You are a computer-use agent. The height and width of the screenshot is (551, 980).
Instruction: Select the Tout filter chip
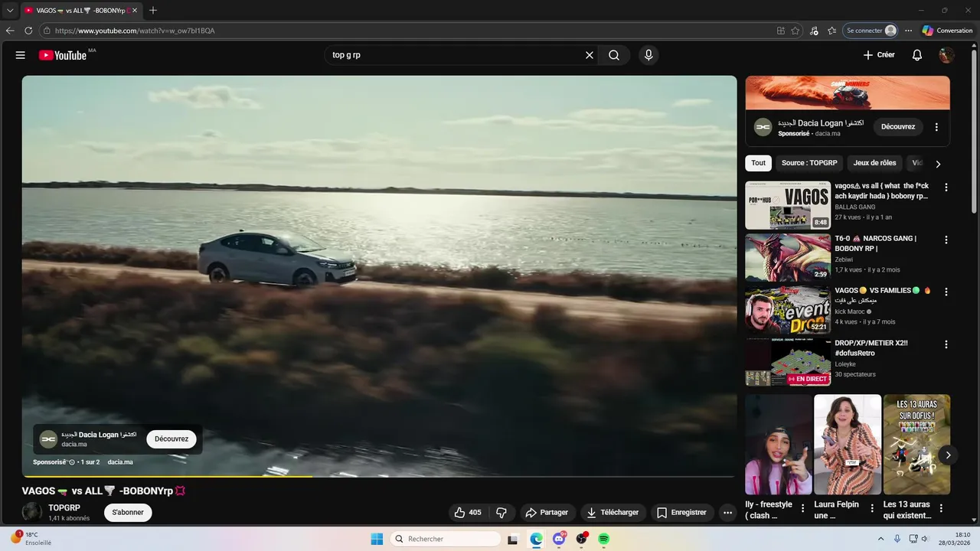pyautogui.click(x=758, y=163)
